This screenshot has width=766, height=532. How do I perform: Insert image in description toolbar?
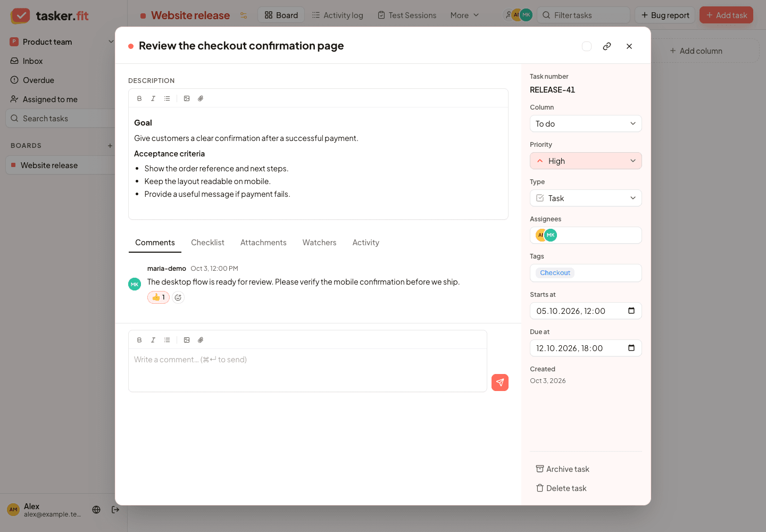click(187, 98)
